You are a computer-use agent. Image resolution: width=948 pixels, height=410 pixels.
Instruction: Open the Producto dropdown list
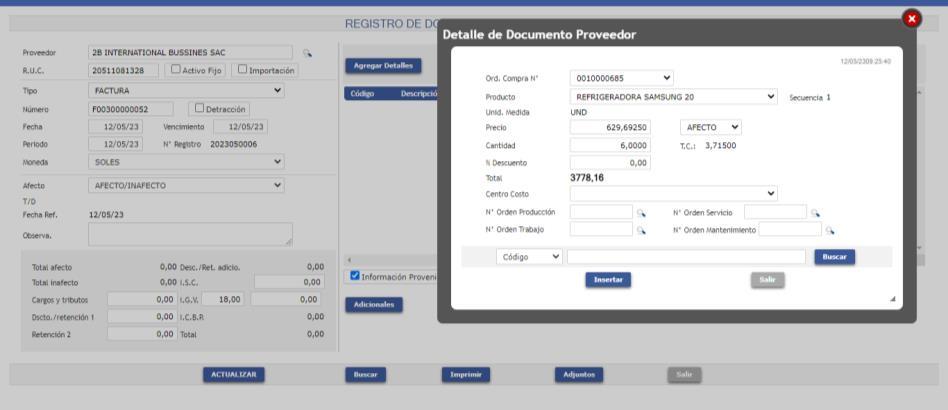click(674, 96)
